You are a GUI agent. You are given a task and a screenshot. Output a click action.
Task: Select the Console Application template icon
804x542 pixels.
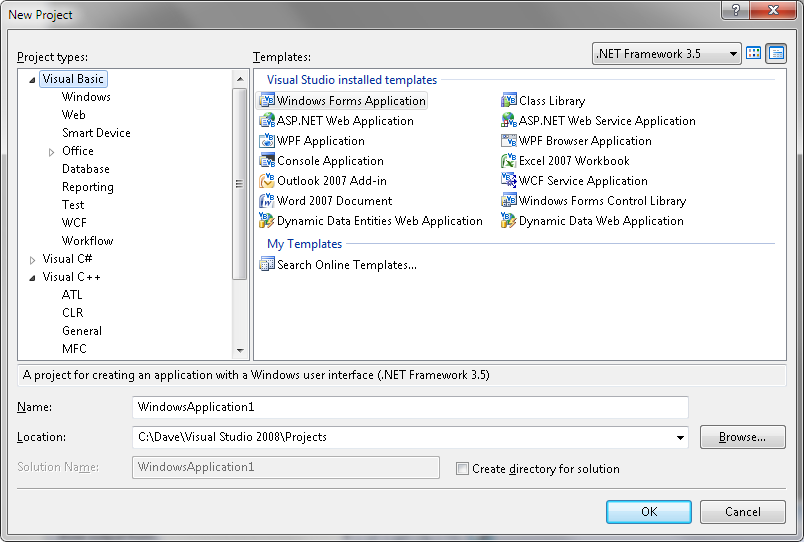[x=267, y=161]
